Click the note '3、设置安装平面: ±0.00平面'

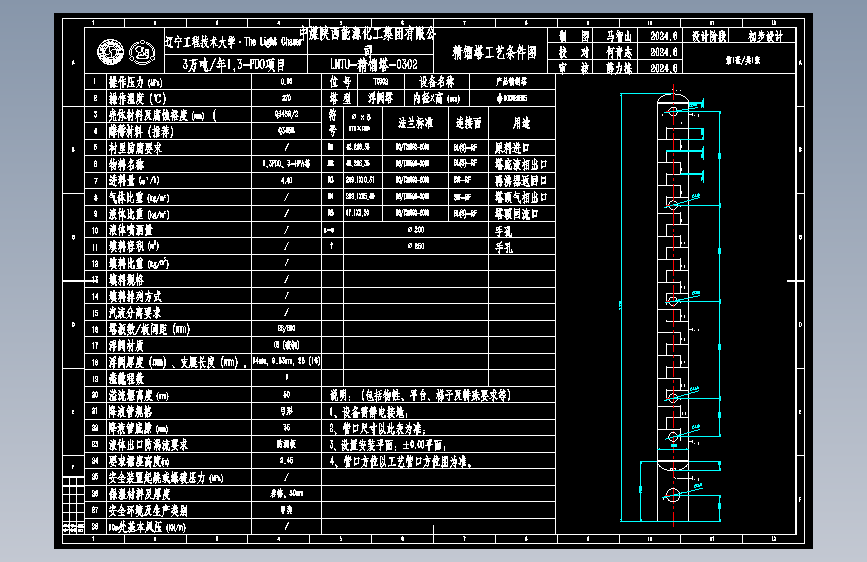[x=388, y=445]
